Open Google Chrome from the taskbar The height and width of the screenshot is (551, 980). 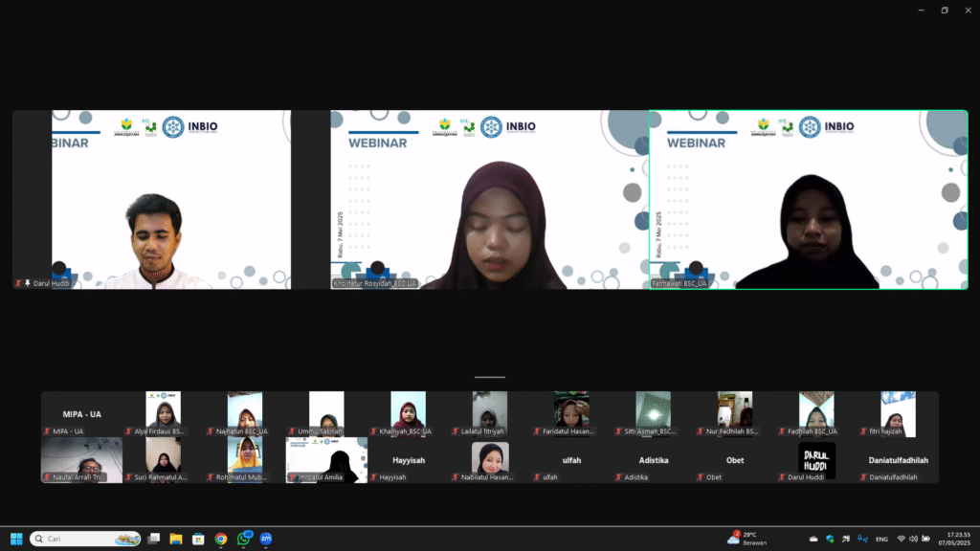coord(220,539)
